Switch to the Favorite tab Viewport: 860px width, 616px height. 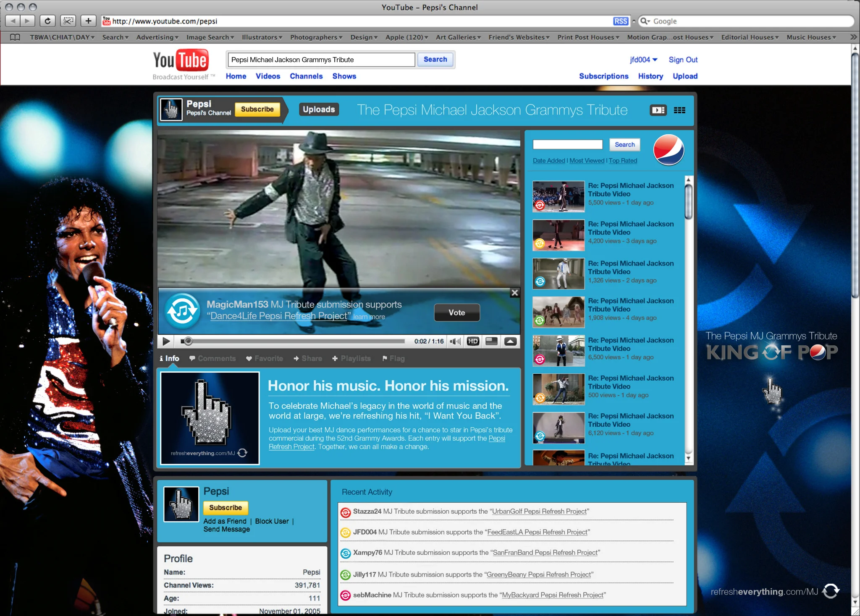265,359
